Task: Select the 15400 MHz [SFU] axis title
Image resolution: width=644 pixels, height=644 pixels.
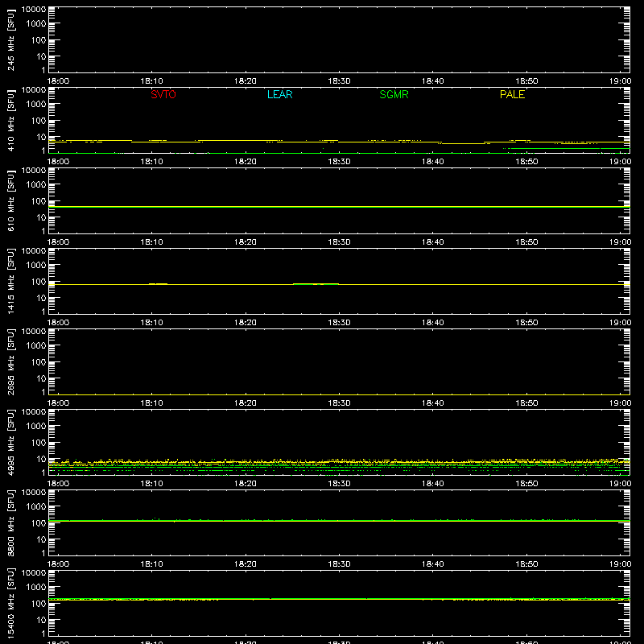Action: point(10,603)
